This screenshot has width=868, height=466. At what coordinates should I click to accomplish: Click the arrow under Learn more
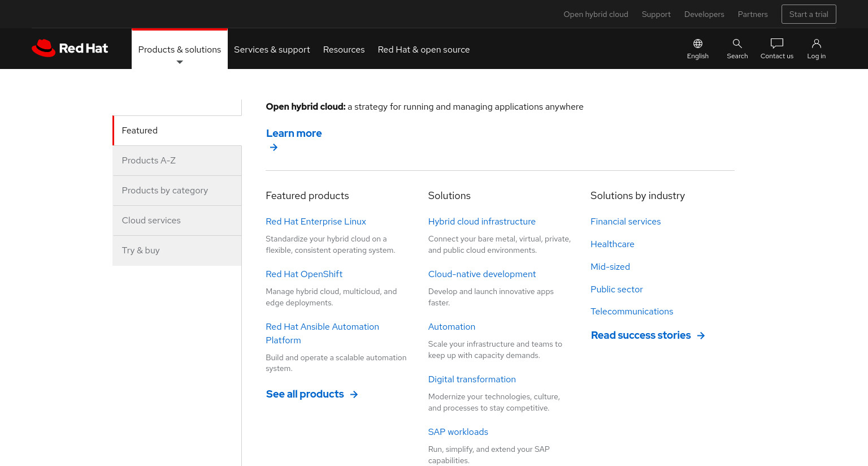(x=274, y=148)
